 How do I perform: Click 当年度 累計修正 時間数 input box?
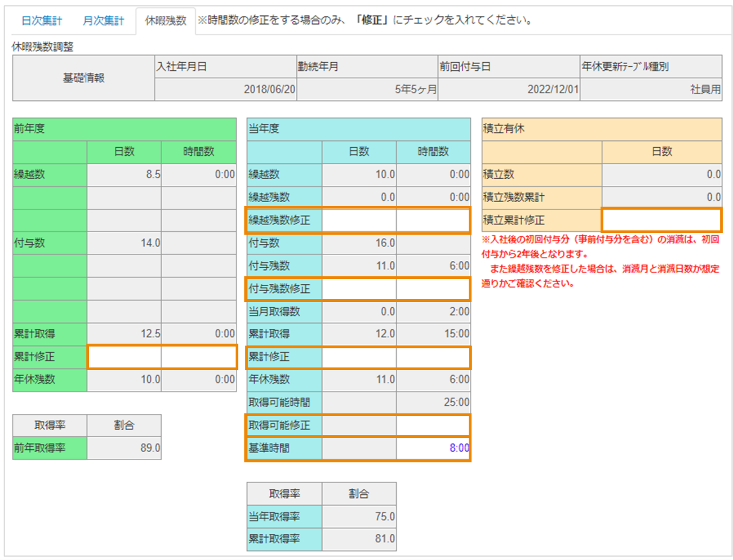pyautogui.click(x=433, y=357)
